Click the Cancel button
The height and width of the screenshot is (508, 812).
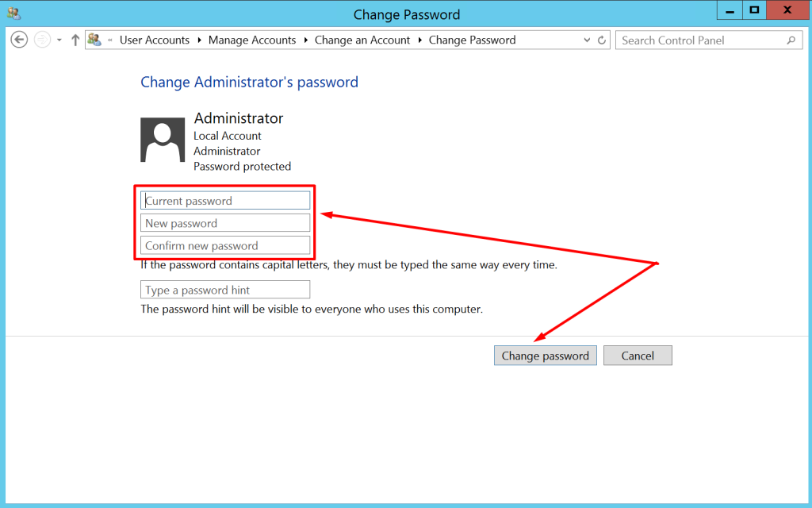coord(638,356)
